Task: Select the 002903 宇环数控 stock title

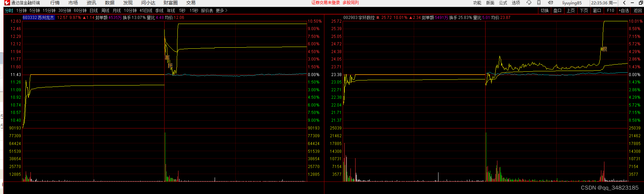Action: click(359, 18)
